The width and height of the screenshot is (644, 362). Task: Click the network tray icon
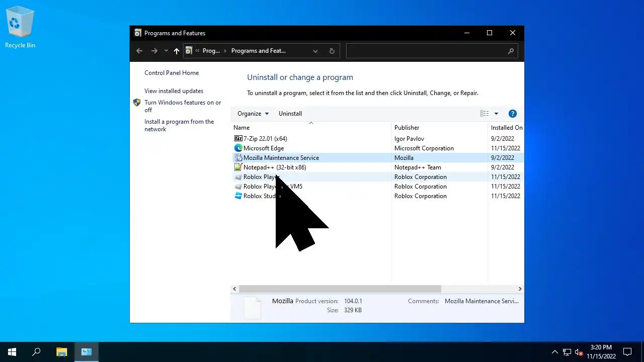pos(567,352)
